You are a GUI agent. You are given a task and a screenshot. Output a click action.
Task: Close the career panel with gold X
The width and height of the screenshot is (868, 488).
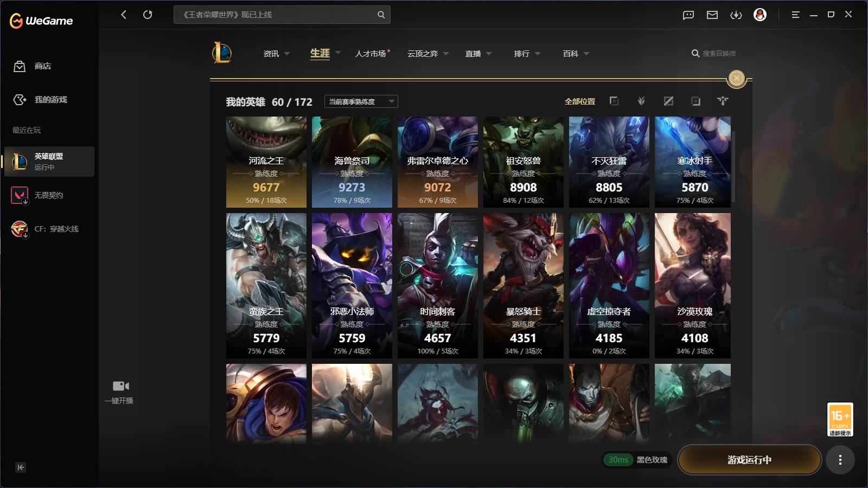[736, 79]
